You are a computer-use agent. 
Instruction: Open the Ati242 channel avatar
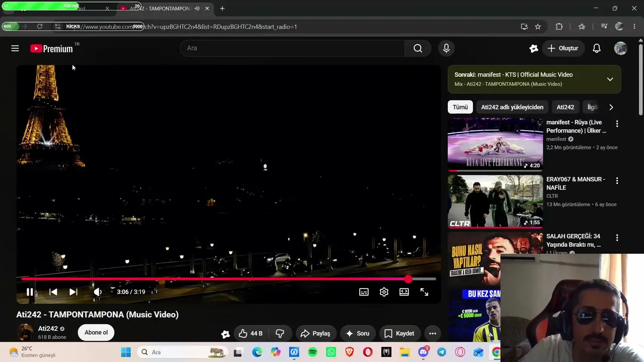tap(25, 332)
